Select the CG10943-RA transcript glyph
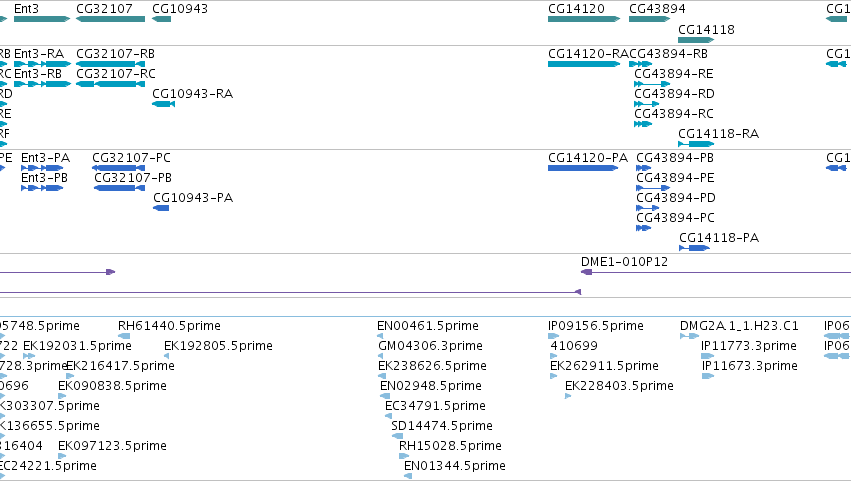This screenshot has width=851, height=481. click(163, 104)
